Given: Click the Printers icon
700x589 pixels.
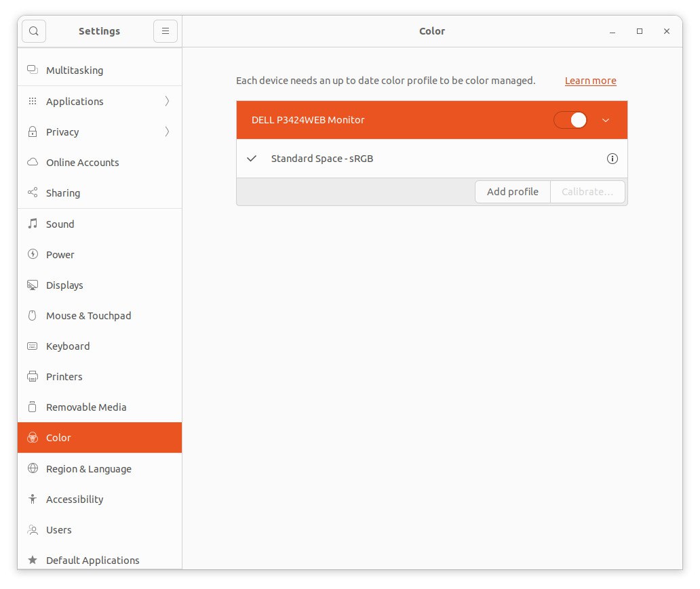Looking at the screenshot, I should coord(33,377).
